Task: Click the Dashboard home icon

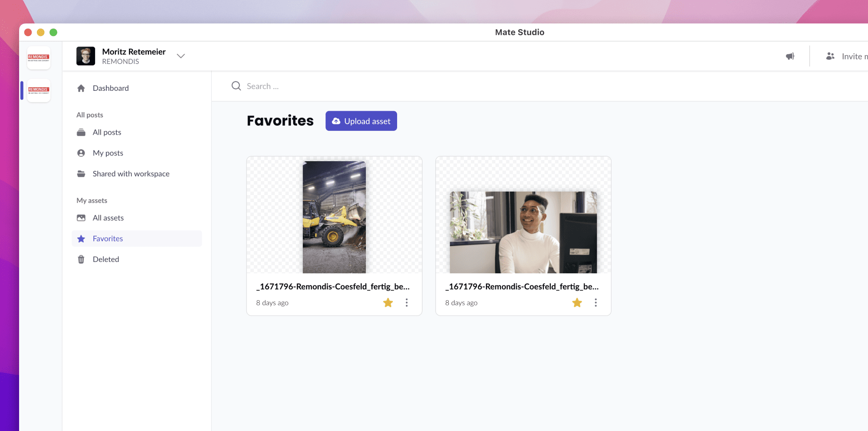Action: [x=81, y=88]
